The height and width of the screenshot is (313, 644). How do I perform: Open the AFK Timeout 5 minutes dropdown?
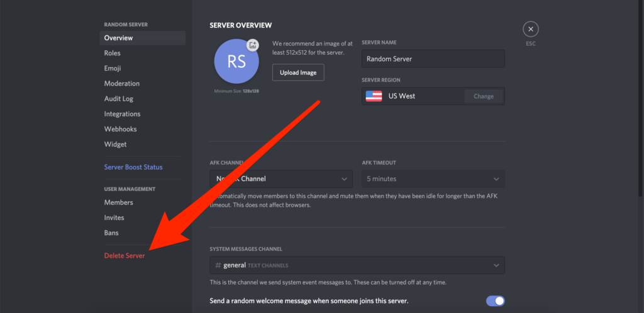[433, 179]
